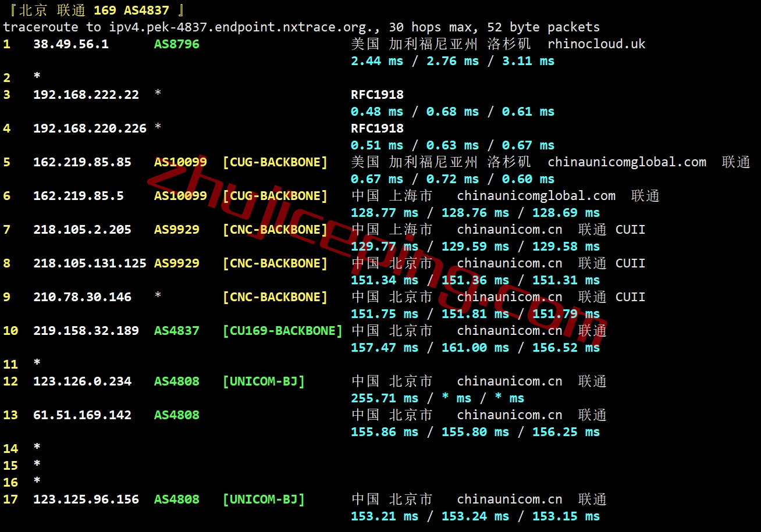Select the IP 219.158.32.189
The height and width of the screenshot is (532, 761).
pyautogui.click(x=86, y=331)
